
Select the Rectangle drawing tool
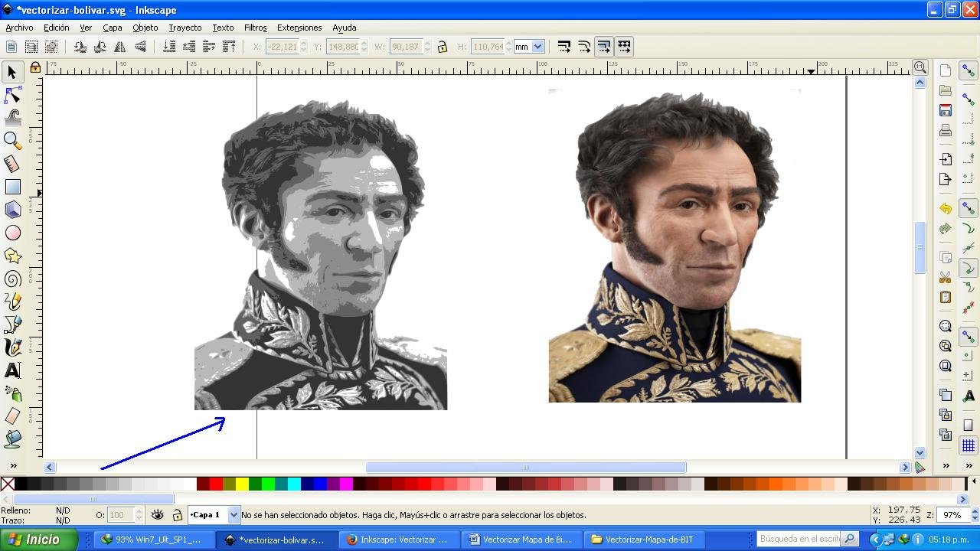pos(12,187)
